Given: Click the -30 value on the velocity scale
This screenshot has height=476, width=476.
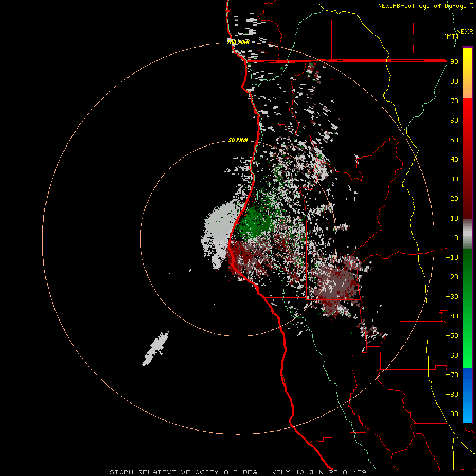Looking at the screenshot, I should click(452, 297).
